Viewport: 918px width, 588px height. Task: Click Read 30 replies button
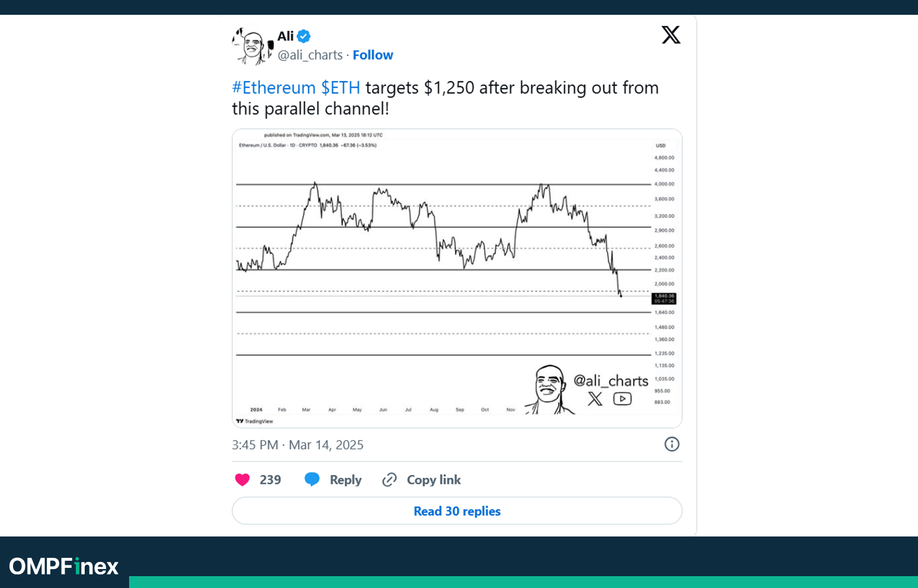[x=457, y=510]
